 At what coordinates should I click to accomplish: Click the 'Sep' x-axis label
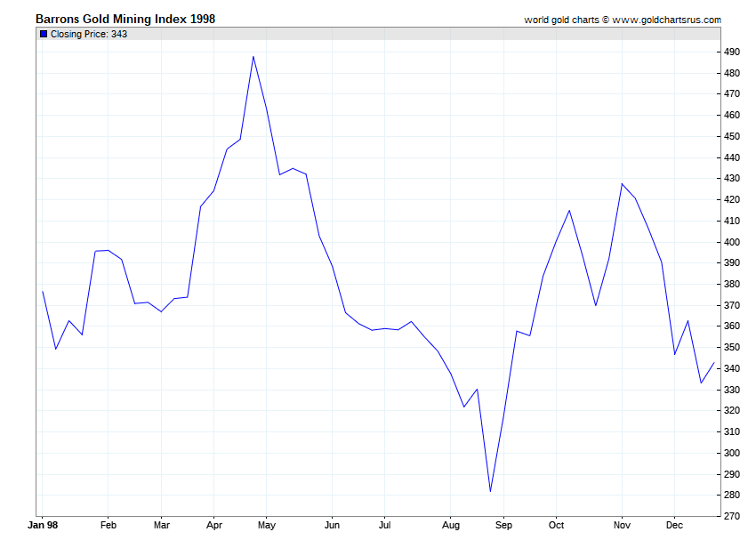(503, 525)
